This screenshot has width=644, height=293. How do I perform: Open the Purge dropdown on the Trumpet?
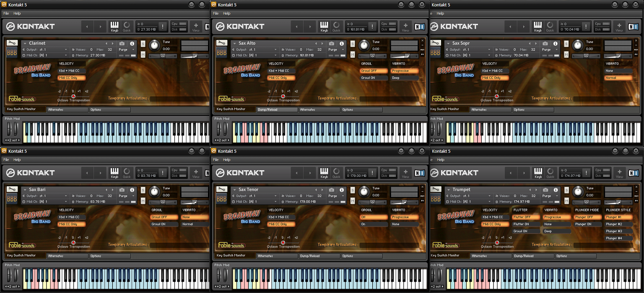pos(549,196)
